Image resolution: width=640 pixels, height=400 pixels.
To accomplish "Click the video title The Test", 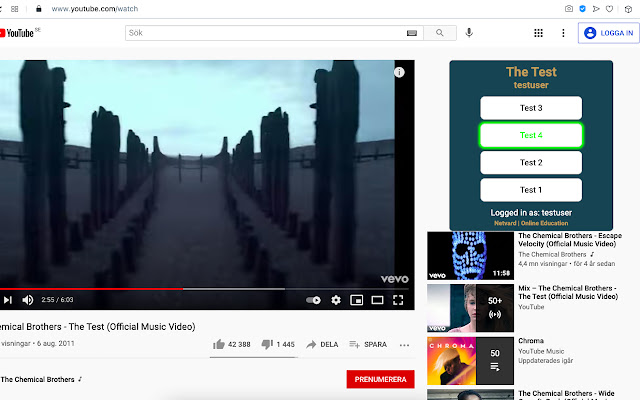I will coord(98,327).
